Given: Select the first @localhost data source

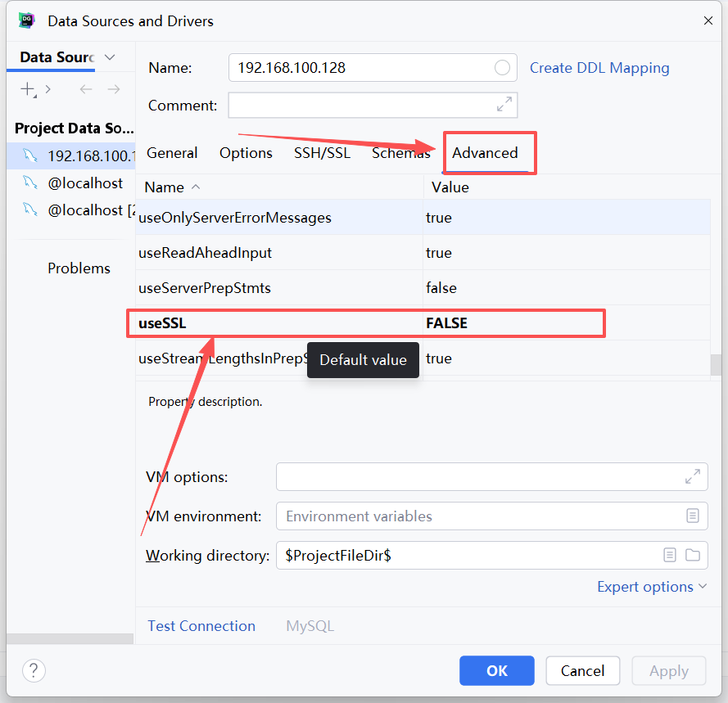Looking at the screenshot, I should coord(71,183).
